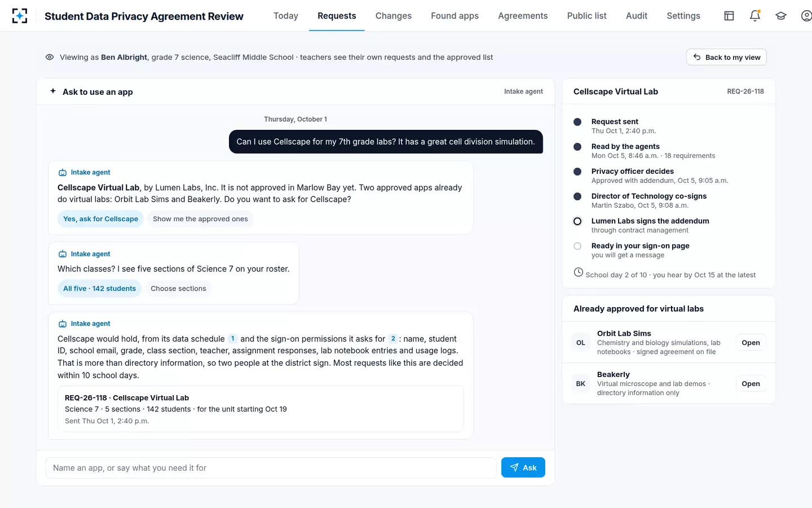Open Beakerly from the approved list
Image resolution: width=812 pixels, height=508 pixels.
pos(751,384)
